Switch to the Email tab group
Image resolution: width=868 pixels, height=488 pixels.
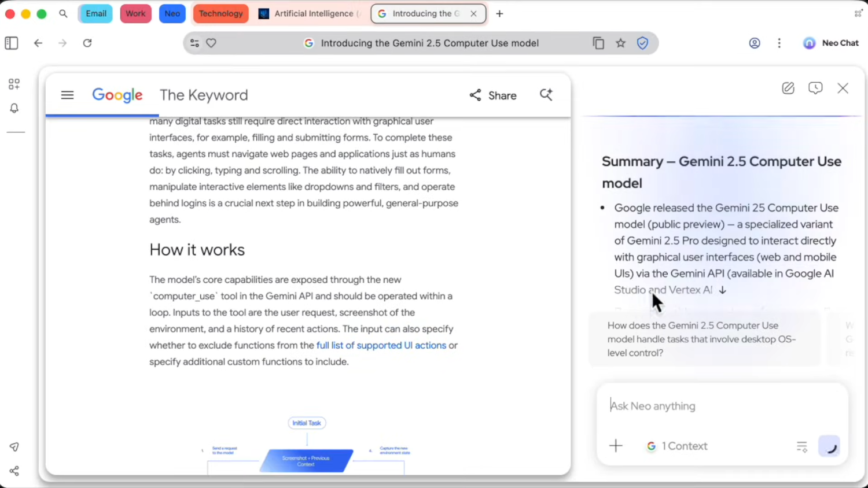click(x=95, y=13)
